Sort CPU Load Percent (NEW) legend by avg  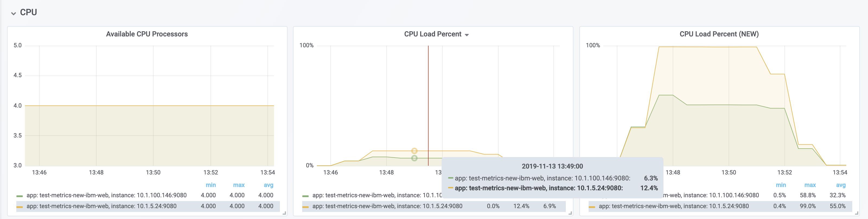click(840, 185)
